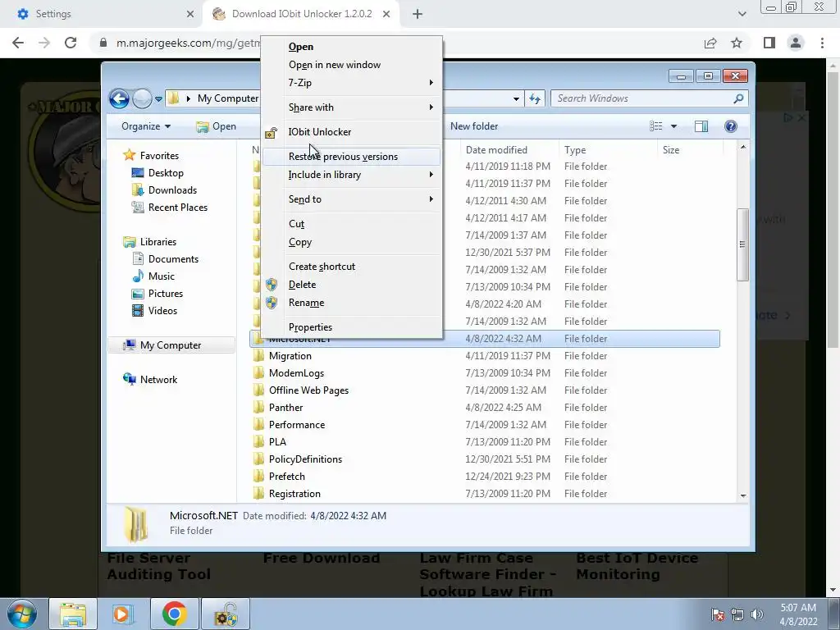Viewport: 840px width, 630px height.
Task: Expand the Share with submenu
Action: (x=351, y=107)
